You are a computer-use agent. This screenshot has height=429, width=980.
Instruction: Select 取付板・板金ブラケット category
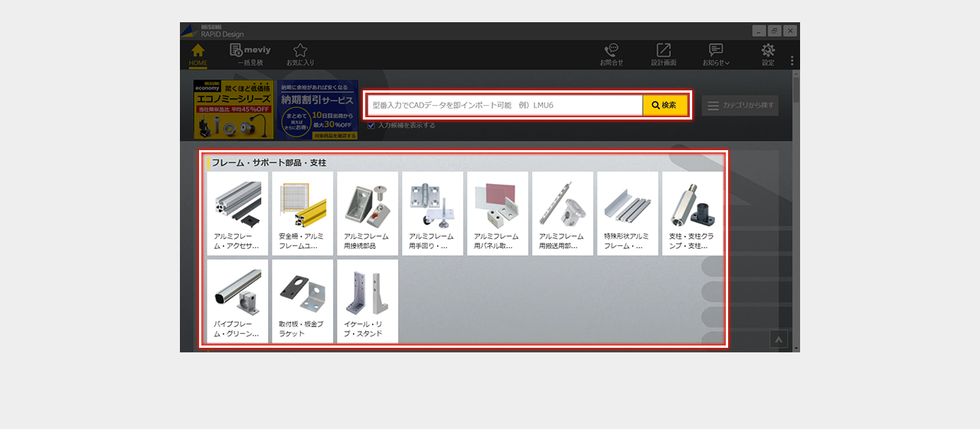(x=302, y=301)
